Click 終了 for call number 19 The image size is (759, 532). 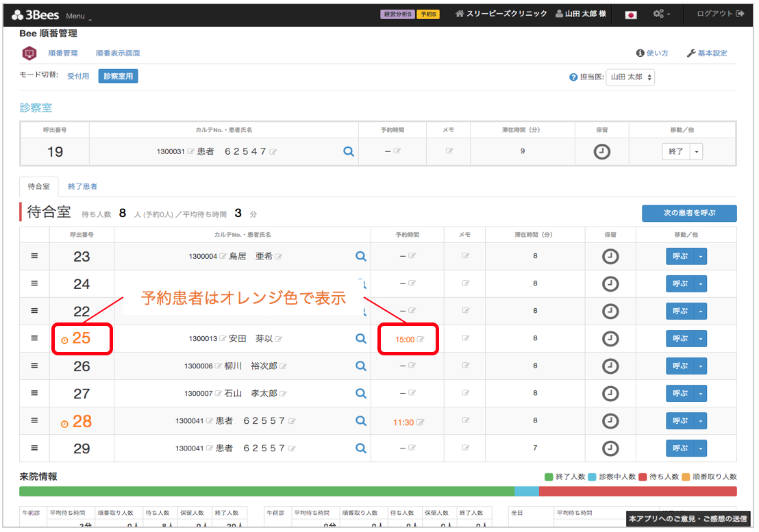tap(675, 151)
